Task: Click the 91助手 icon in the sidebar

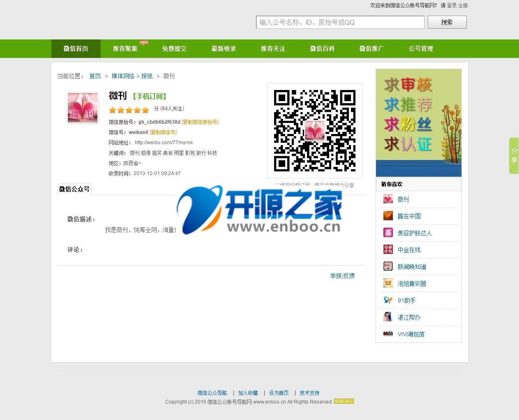Action: (388, 300)
